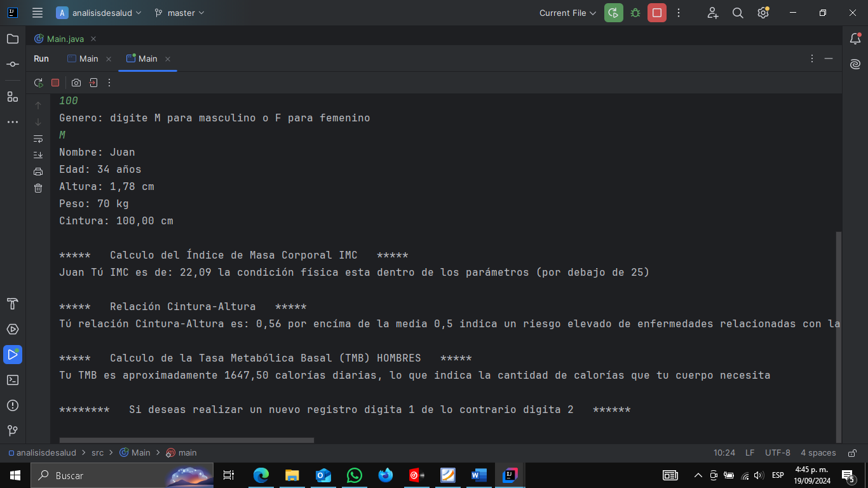Viewport: 868px width, 488px height.
Task: Close the Main.java editor tab
Action: (93, 39)
